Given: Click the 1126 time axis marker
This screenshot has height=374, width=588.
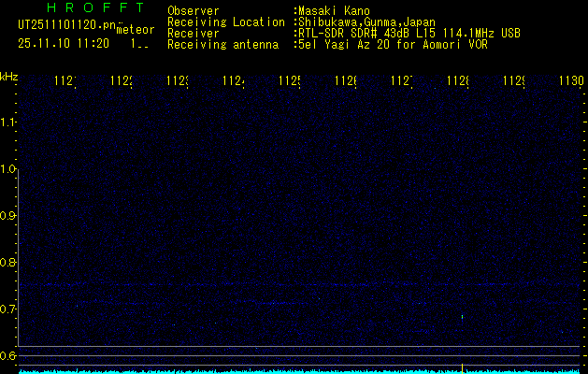Looking at the screenshot, I should click(345, 80).
